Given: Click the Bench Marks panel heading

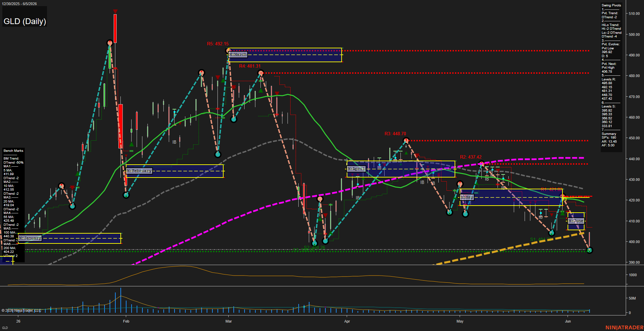Looking at the screenshot, I should tap(14, 151).
